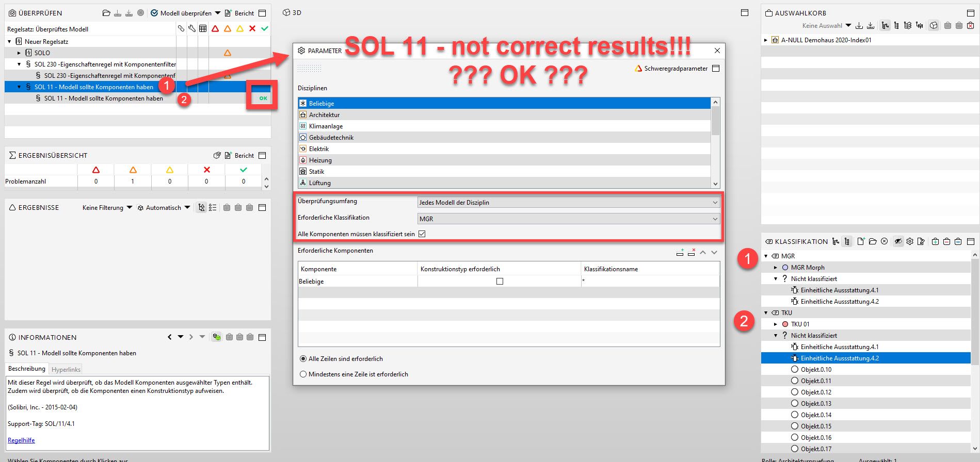
Task: Move row up arrow in Erforderliche Komponenten
Action: (x=703, y=252)
